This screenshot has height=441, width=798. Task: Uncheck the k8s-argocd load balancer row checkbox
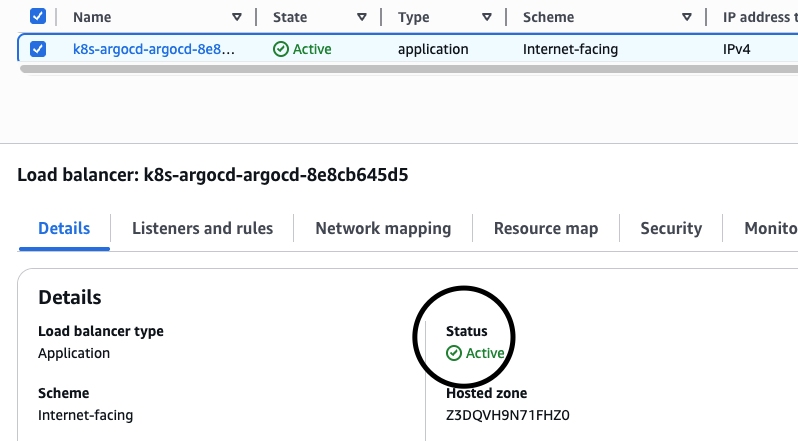click(38, 49)
